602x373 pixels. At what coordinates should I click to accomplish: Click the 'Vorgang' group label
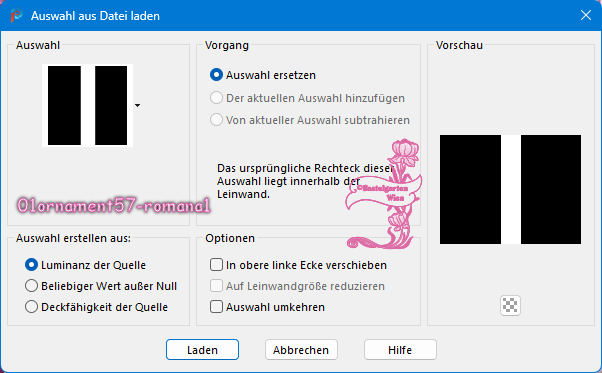[227, 45]
